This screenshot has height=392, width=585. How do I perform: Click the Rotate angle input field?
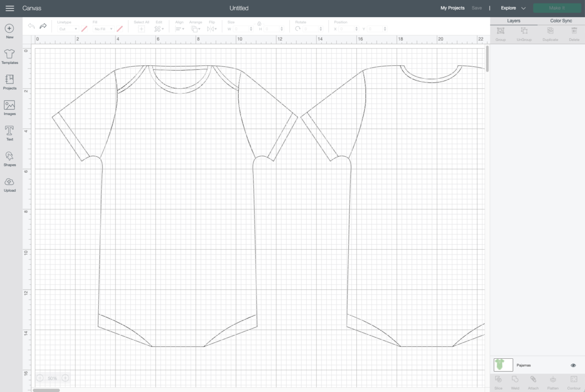311,29
